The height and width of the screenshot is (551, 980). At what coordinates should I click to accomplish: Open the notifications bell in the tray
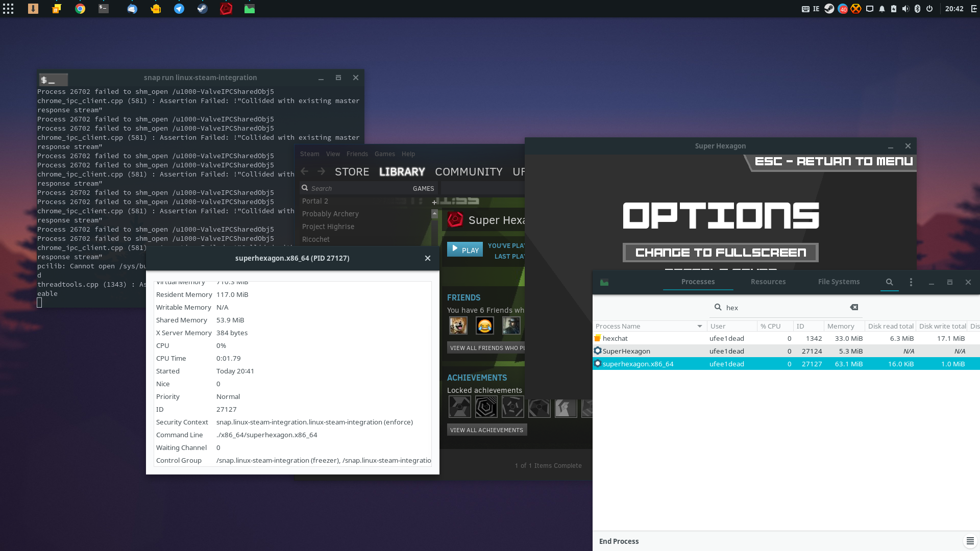click(882, 9)
